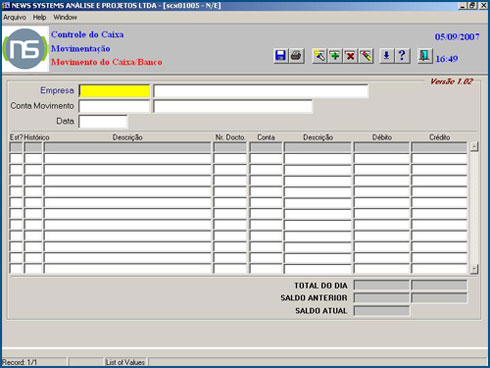
Task: Delete the record with the red X icon
Action: coord(350,55)
